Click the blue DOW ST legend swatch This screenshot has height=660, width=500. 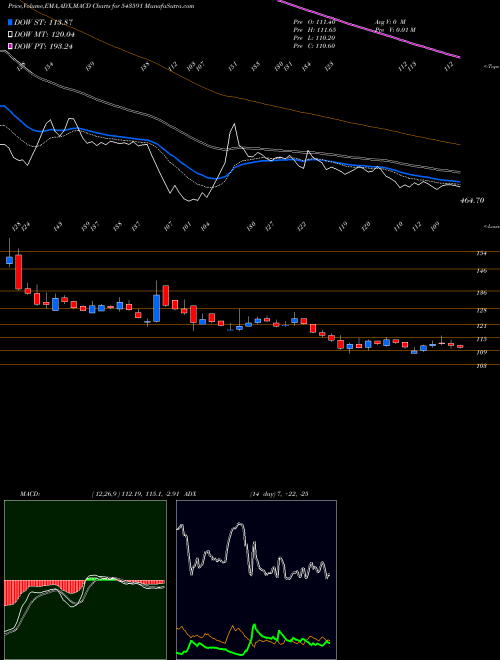coord(11,22)
